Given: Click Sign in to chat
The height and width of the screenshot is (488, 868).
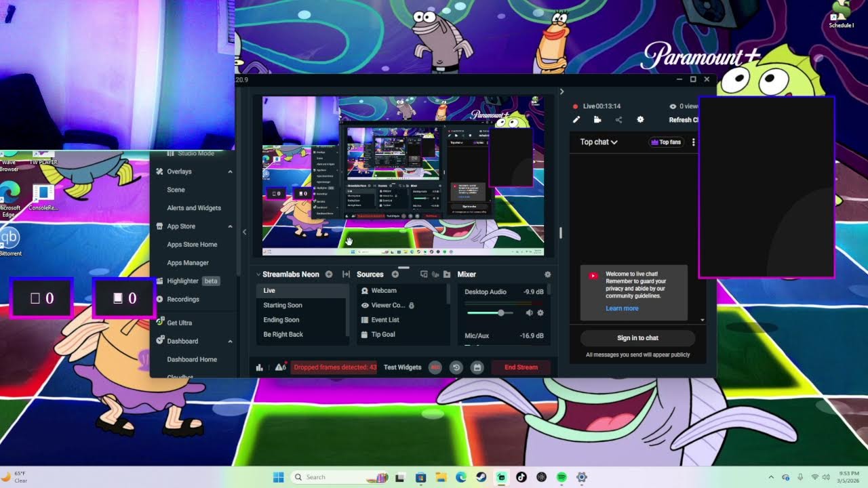Looking at the screenshot, I should tap(637, 338).
